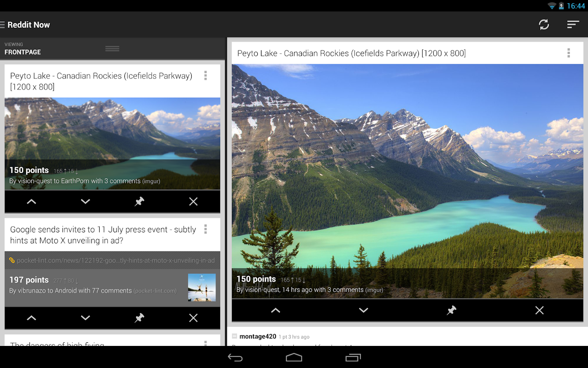Open the Reddit Now navigation drawer
The height and width of the screenshot is (368, 588).
click(2, 25)
